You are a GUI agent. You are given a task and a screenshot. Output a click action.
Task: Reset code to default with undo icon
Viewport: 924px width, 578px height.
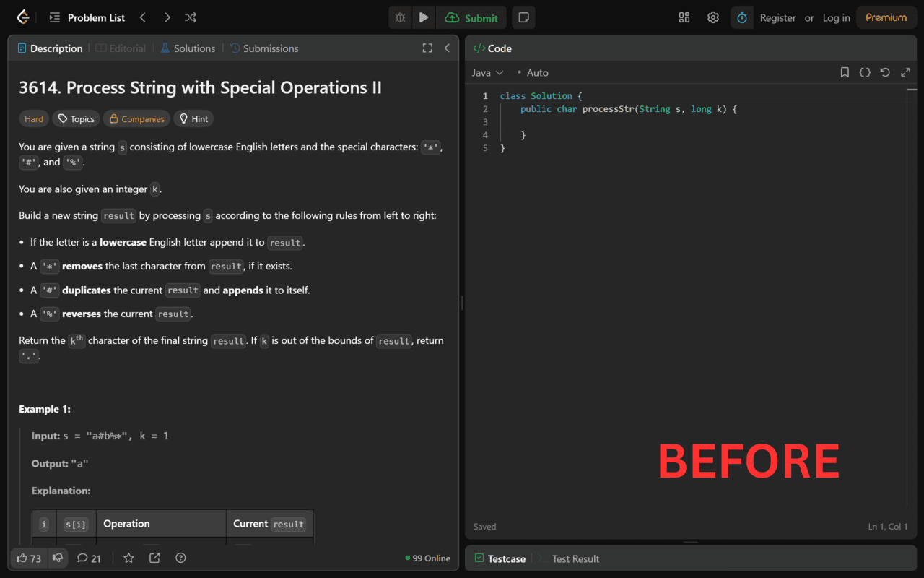(x=885, y=72)
